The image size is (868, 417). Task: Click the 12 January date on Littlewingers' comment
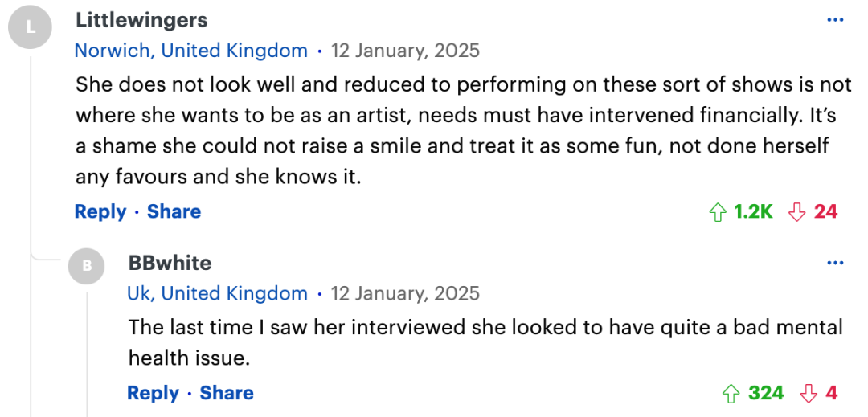[x=405, y=51]
